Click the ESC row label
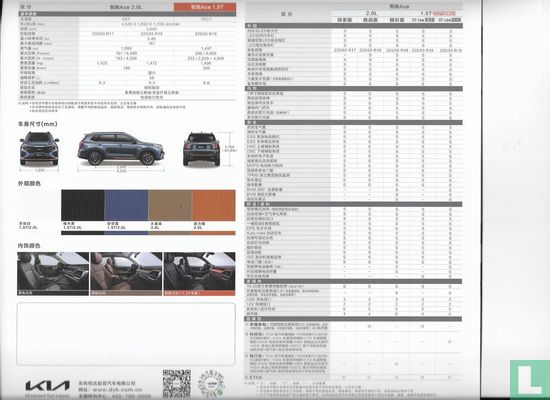This screenshot has width=550, height=400. [263, 141]
